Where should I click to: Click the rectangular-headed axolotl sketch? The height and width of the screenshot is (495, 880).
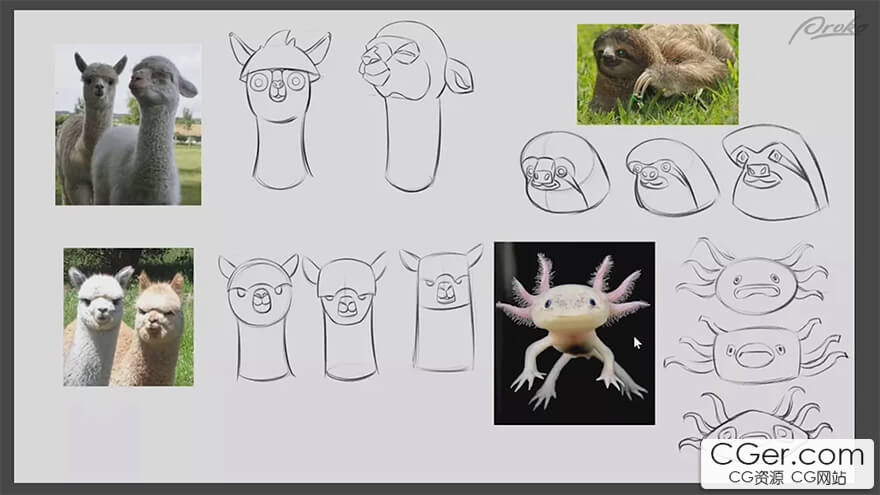pos(756,351)
